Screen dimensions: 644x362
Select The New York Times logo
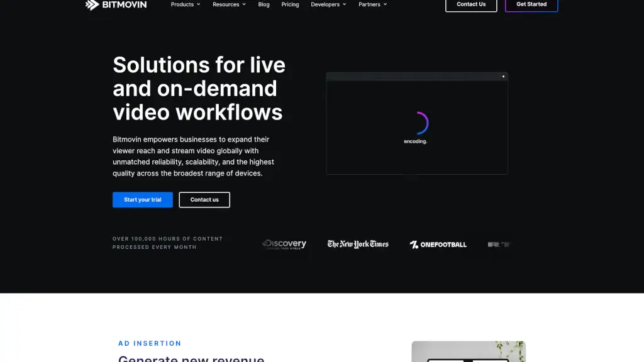click(x=358, y=244)
